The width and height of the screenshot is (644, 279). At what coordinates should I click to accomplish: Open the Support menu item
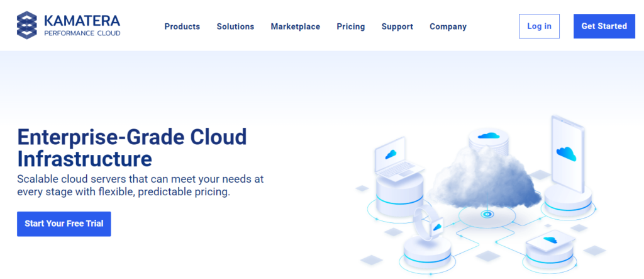click(x=397, y=26)
